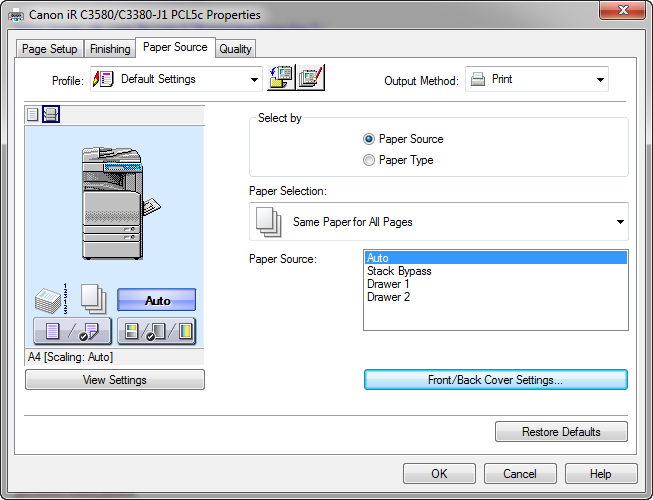The image size is (653, 500).
Task: Click the printer device illustration
Action: coord(121,203)
